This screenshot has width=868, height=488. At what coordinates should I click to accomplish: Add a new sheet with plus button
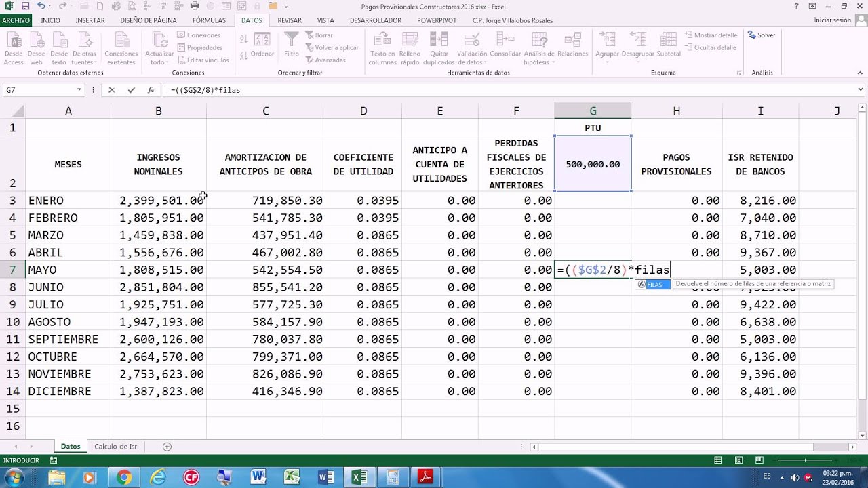167,447
